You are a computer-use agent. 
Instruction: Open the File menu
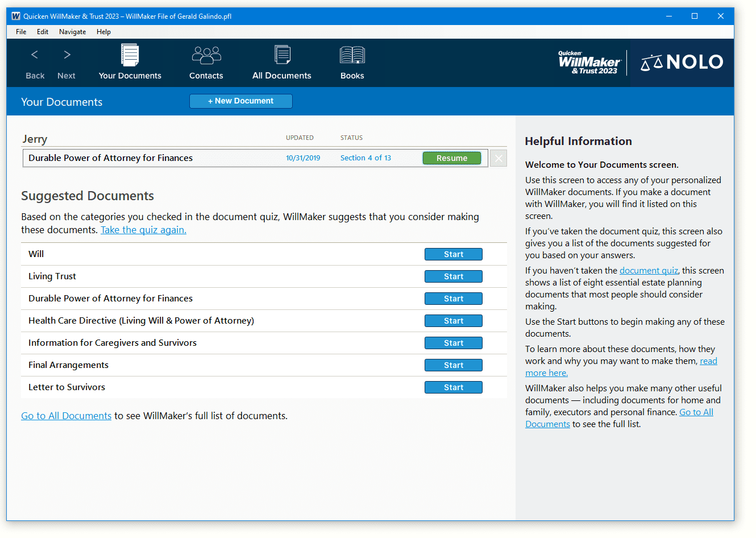pyautogui.click(x=20, y=32)
